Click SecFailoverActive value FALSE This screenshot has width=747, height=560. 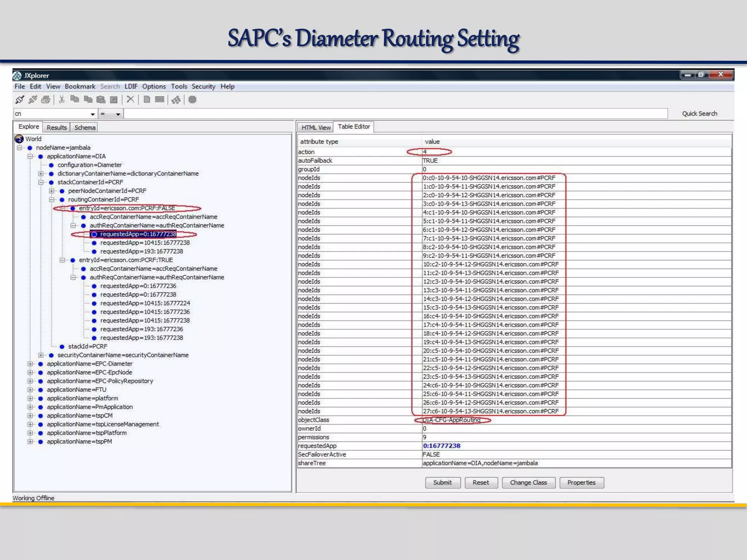point(431,455)
